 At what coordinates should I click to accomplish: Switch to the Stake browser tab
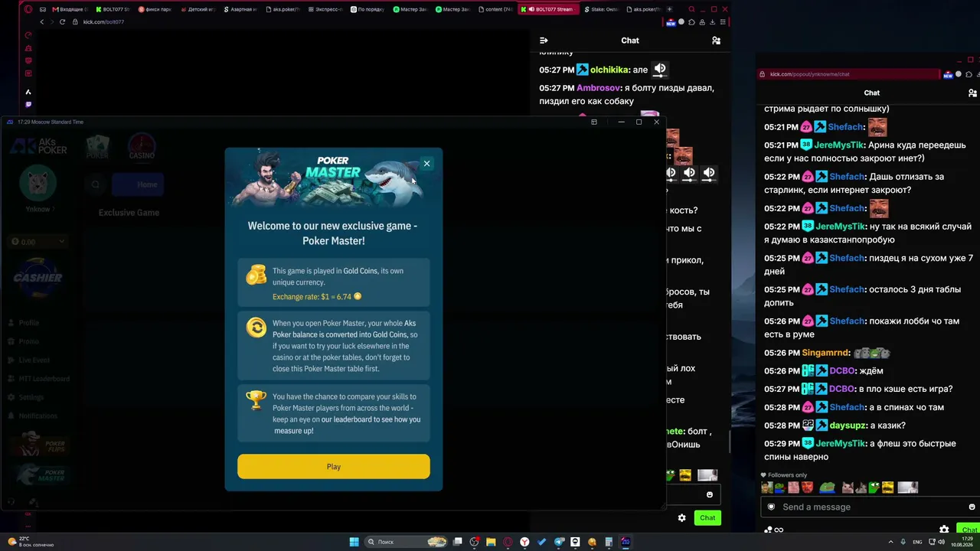pyautogui.click(x=603, y=9)
